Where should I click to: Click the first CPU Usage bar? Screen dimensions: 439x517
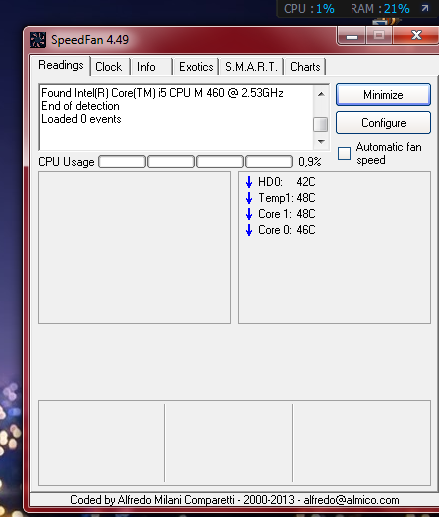(x=122, y=162)
